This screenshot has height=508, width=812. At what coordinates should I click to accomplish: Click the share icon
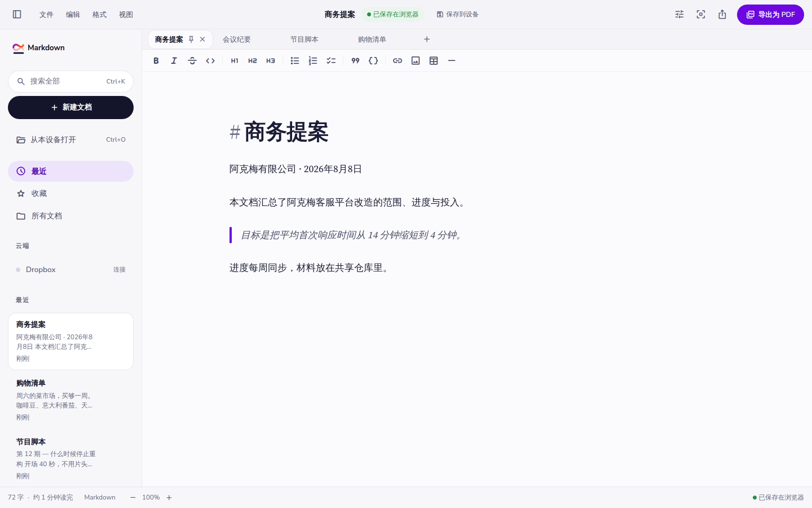722,15
